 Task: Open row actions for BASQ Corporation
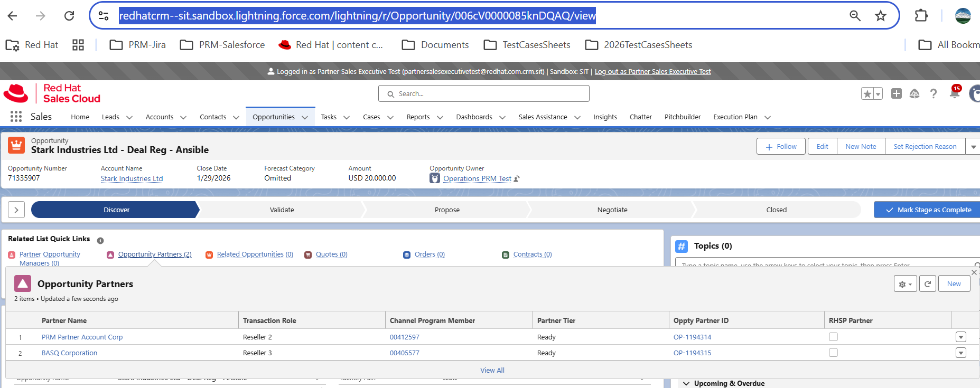click(x=961, y=353)
